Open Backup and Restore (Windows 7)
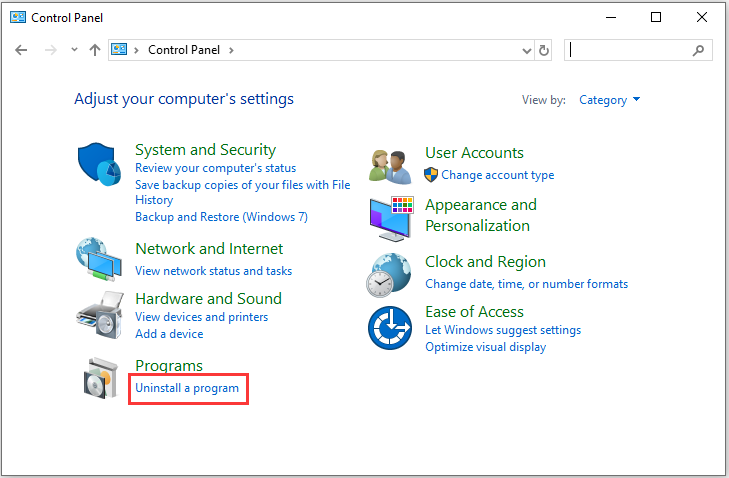This screenshot has height=478, width=729. [x=221, y=217]
